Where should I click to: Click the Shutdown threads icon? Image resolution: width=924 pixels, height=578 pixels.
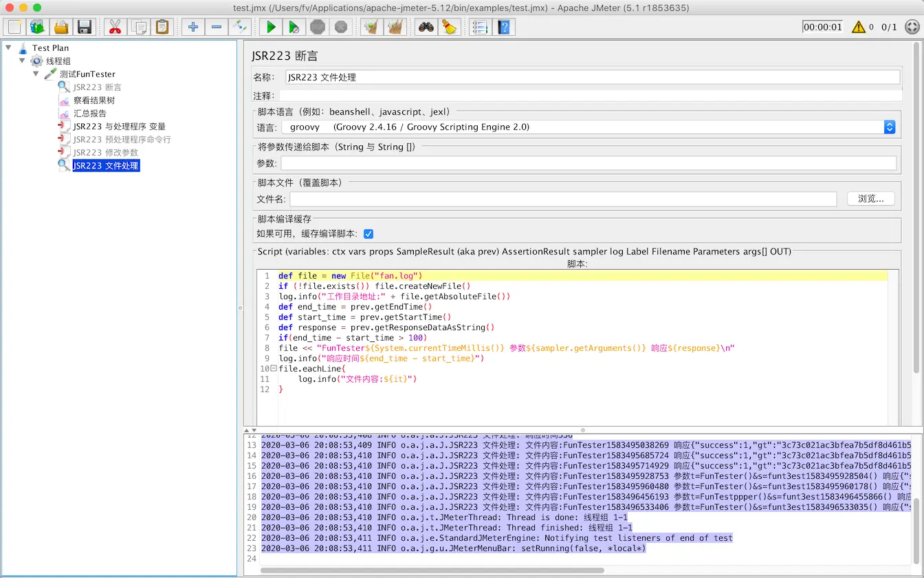341,27
